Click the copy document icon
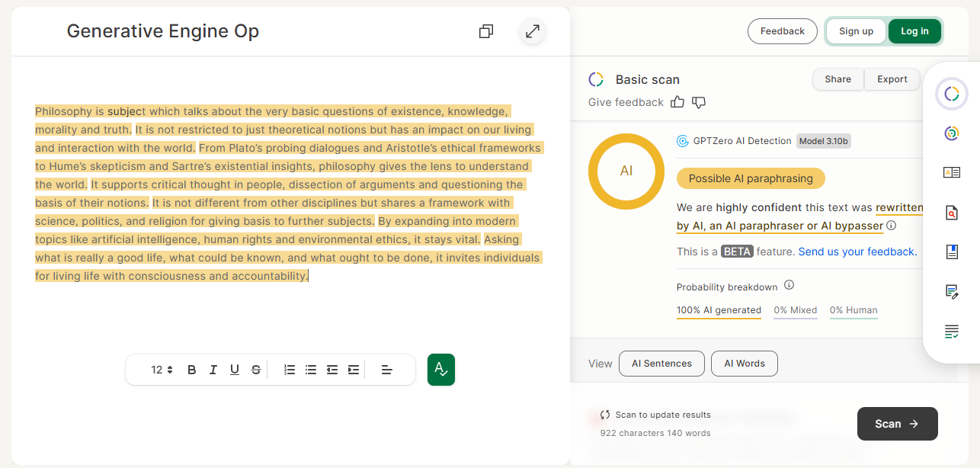 pyautogui.click(x=485, y=31)
